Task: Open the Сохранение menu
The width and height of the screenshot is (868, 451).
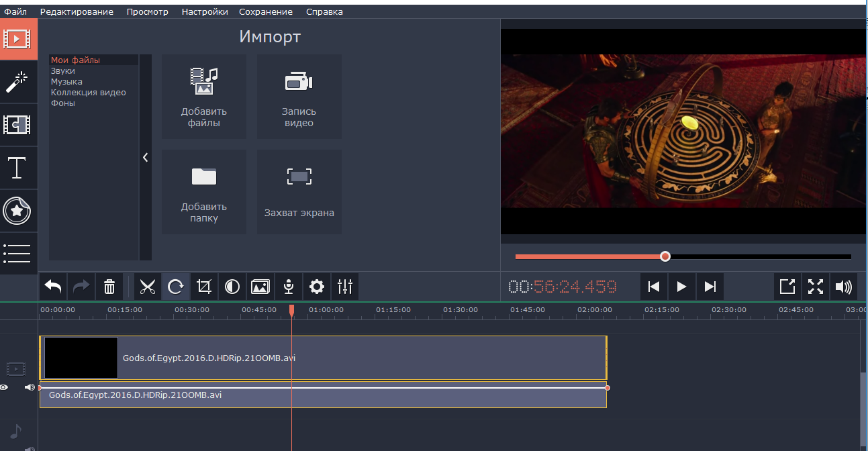Action: point(267,11)
